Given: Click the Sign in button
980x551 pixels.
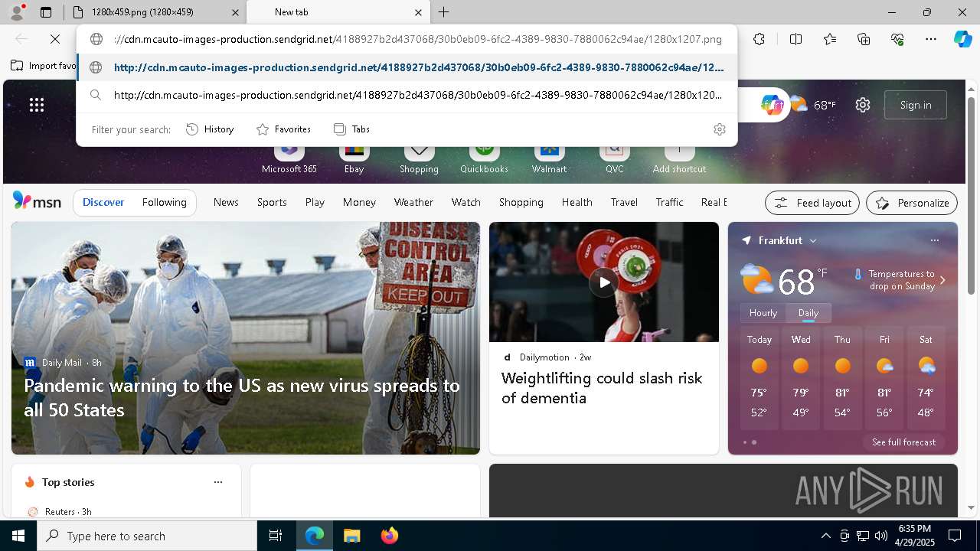Looking at the screenshot, I should click(x=916, y=105).
